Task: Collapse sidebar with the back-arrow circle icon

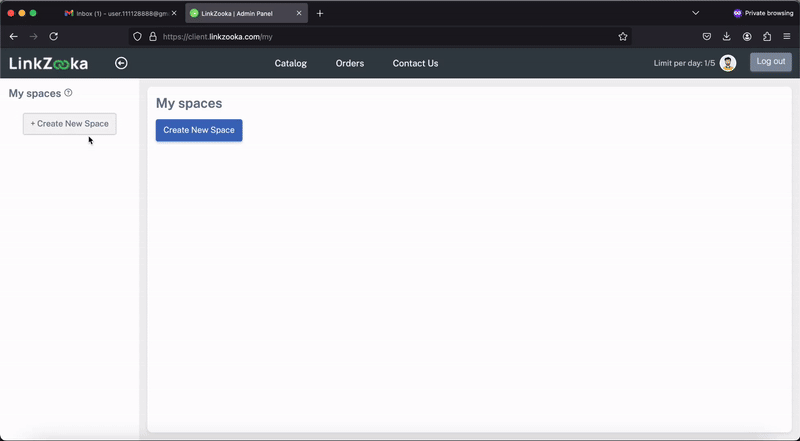Action: (121, 63)
